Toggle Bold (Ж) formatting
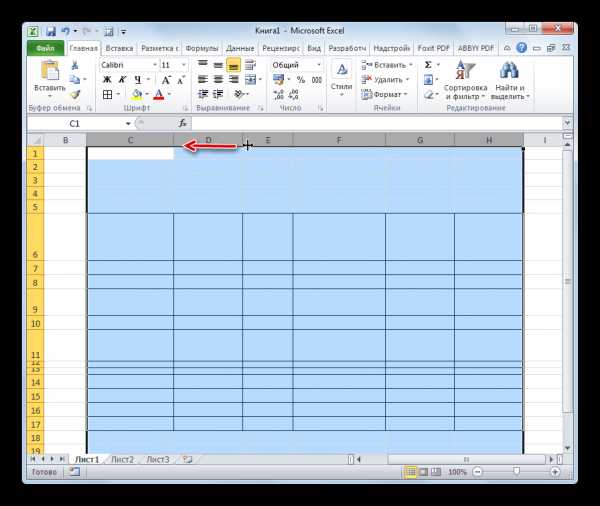The image size is (600, 506). point(107,80)
